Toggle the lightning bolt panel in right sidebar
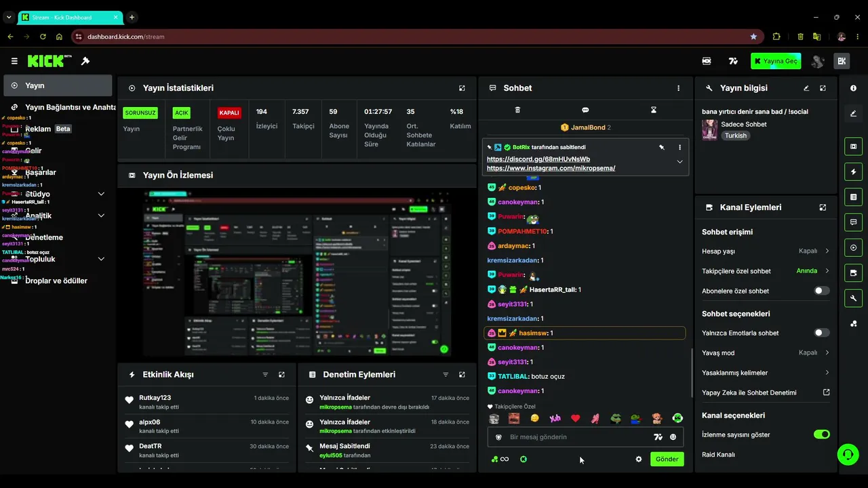The height and width of the screenshot is (488, 868). tap(853, 171)
